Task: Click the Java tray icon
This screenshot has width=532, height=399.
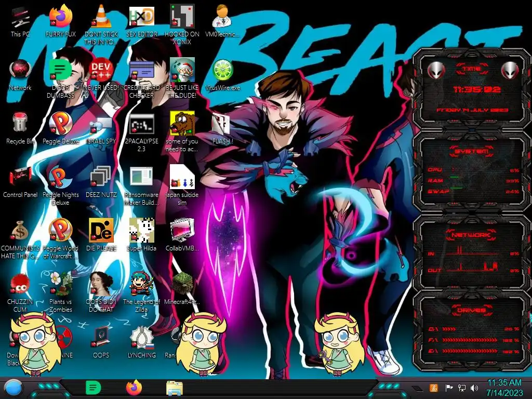Action: pyautogui.click(x=433, y=388)
